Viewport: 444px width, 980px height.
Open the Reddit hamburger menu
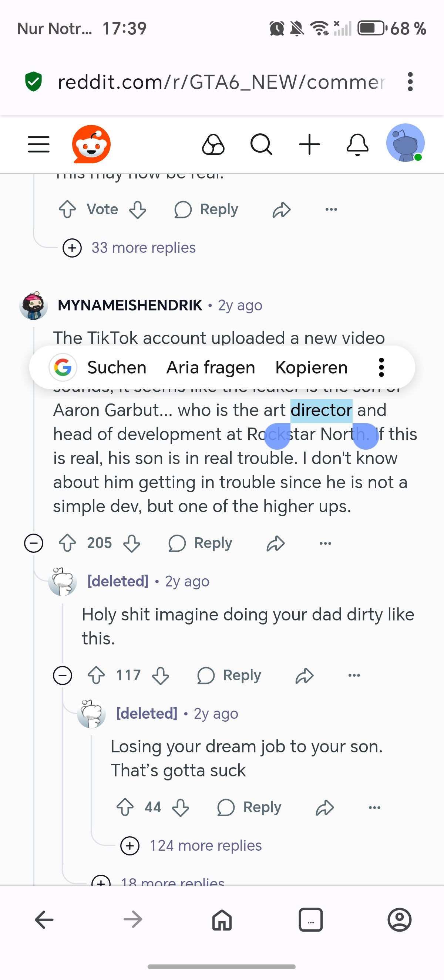[x=38, y=144]
